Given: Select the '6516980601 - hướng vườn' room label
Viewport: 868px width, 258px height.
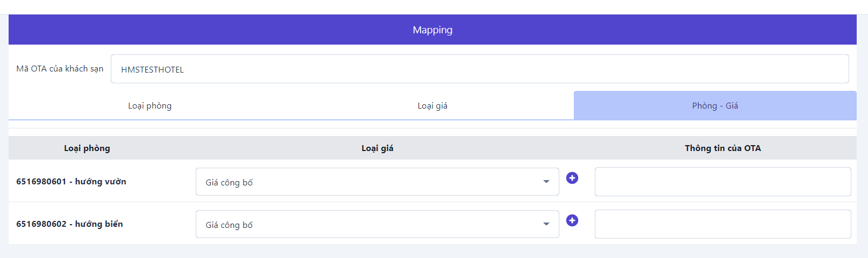Looking at the screenshot, I should [x=71, y=182].
